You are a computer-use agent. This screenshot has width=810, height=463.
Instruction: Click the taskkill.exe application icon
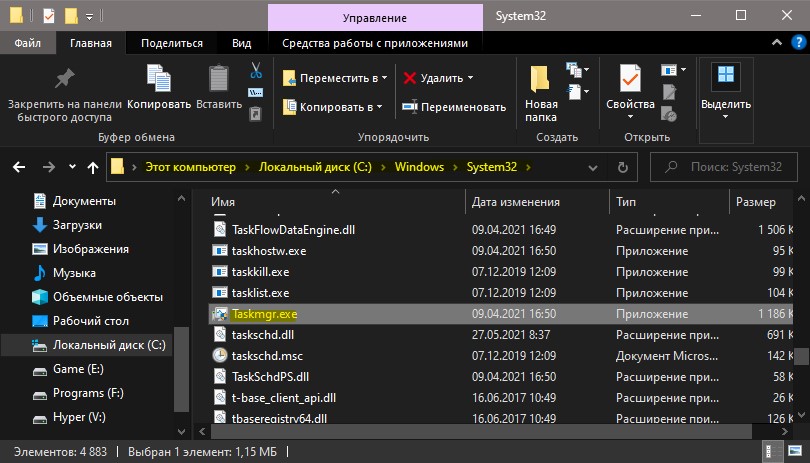(x=220, y=271)
